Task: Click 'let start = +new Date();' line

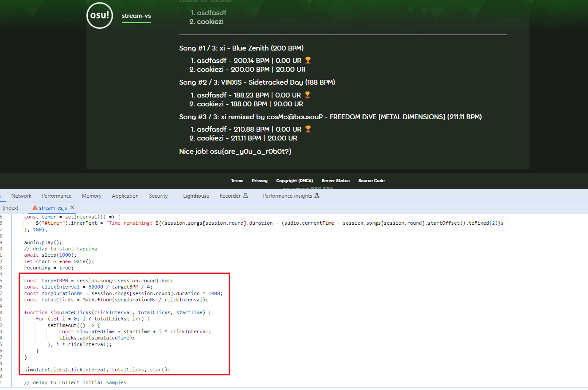Action: coord(59,261)
